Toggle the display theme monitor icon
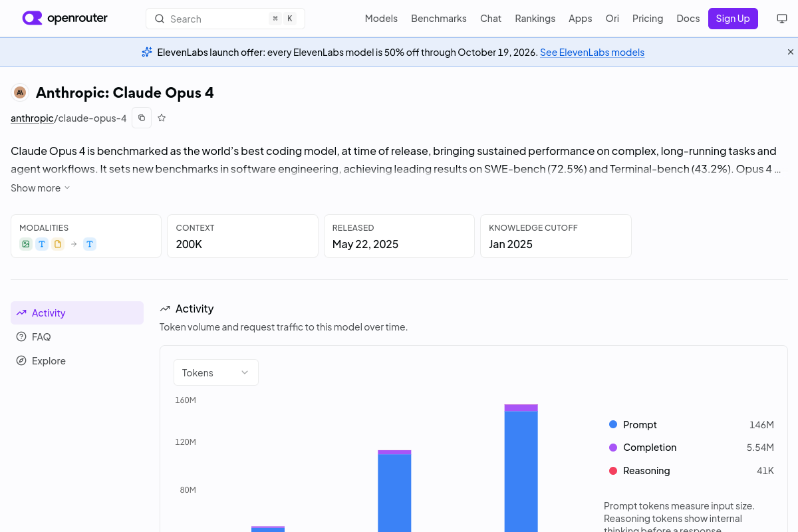 (782, 19)
